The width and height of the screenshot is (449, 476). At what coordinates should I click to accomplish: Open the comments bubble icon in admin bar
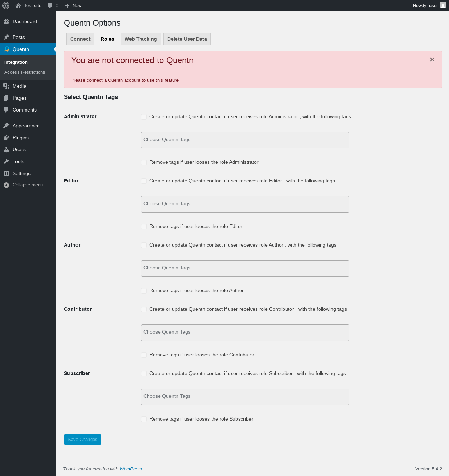50,6
